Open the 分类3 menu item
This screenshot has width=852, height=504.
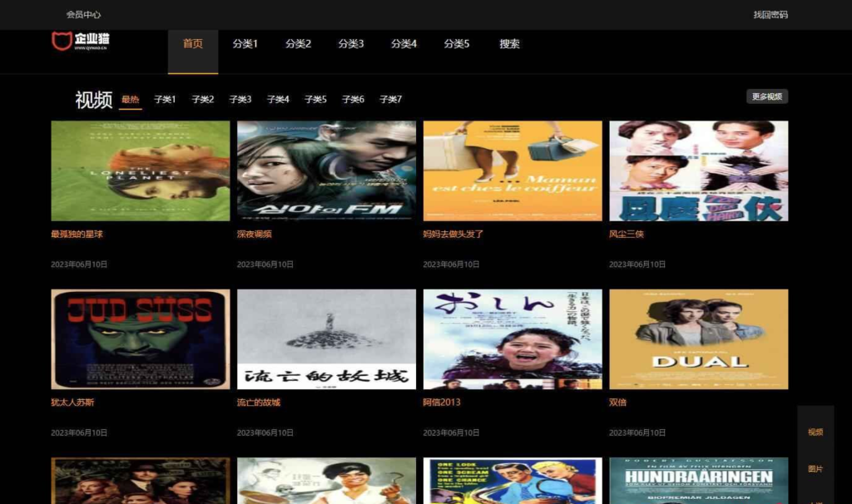(x=351, y=44)
